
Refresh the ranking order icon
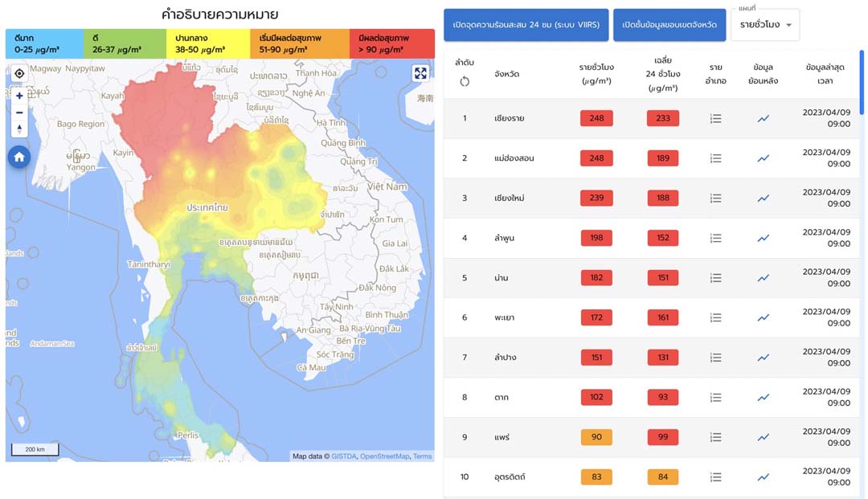[x=465, y=81]
